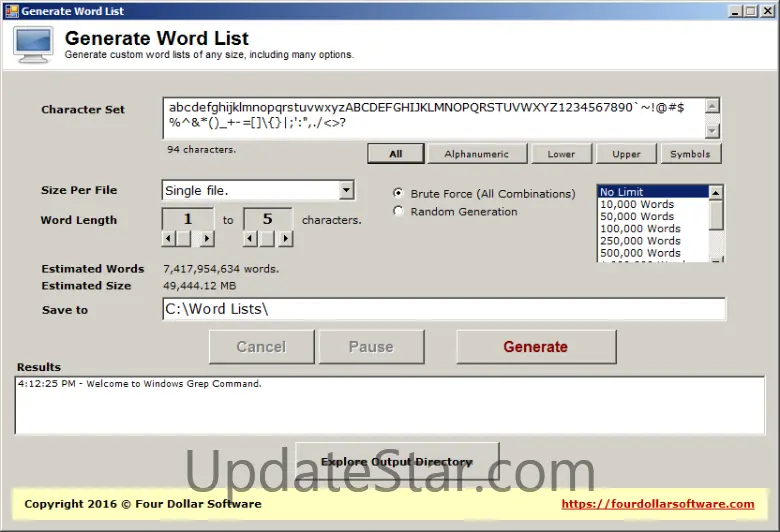Choose the Alphanumeric character set
This screenshot has width=780, height=532.
(x=477, y=154)
